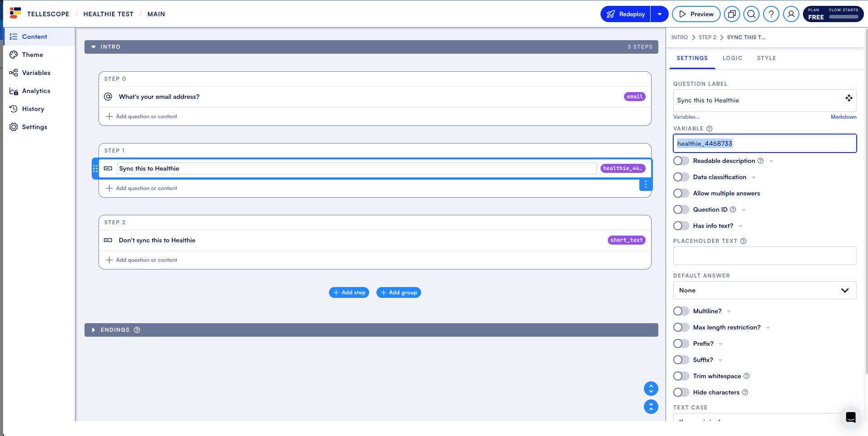Enable Allow multiple answers
The width and height of the screenshot is (868, 436).
pos(681,193)
